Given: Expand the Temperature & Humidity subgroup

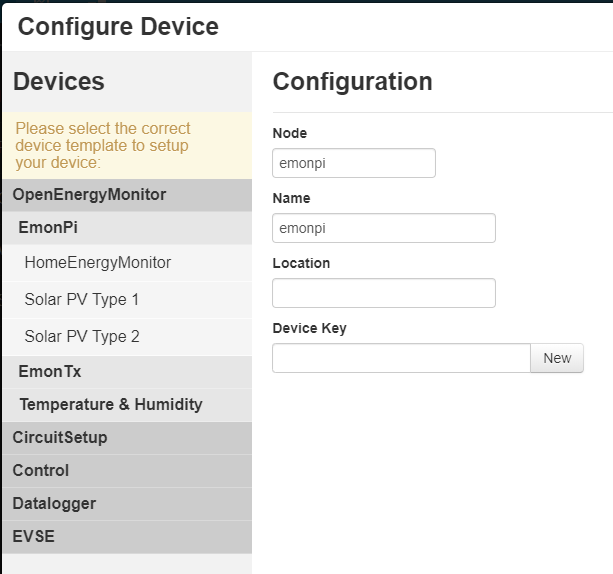Looking at the screenshot, I should coord(127,405).
